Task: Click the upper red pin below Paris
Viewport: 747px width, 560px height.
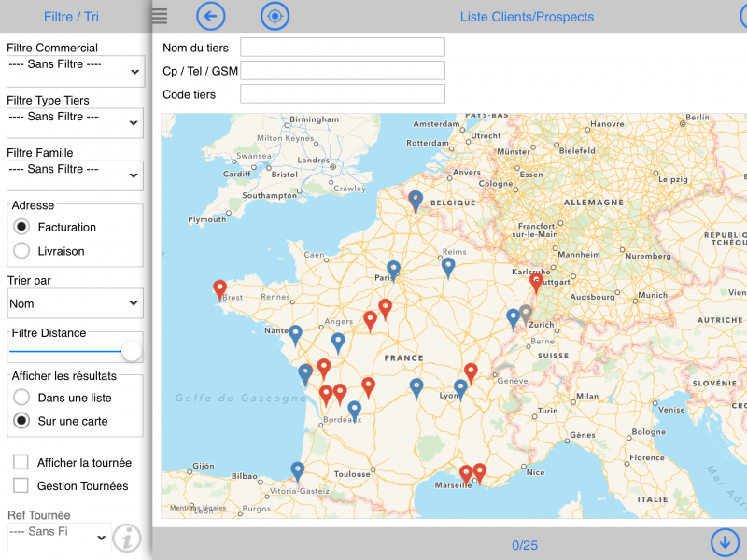Action: coord(385,309)
